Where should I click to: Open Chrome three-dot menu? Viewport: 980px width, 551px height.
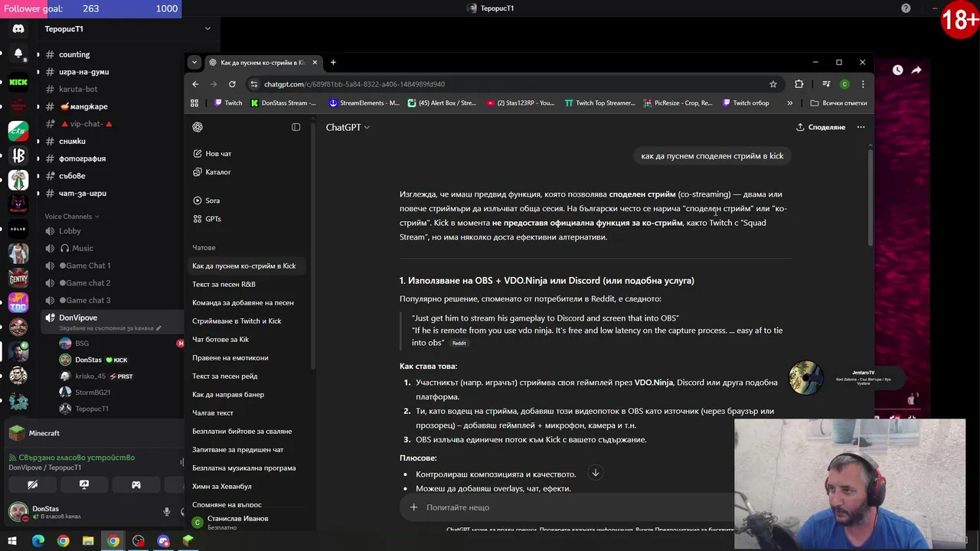click(x=863, y=84)
